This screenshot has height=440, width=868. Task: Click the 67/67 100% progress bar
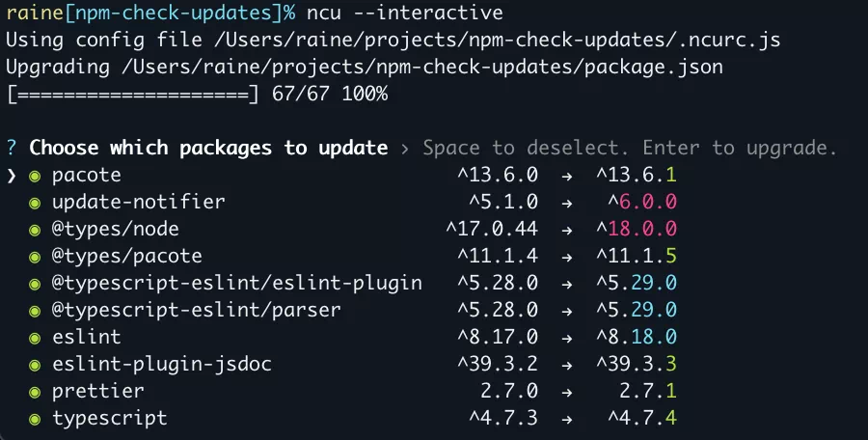197,95
